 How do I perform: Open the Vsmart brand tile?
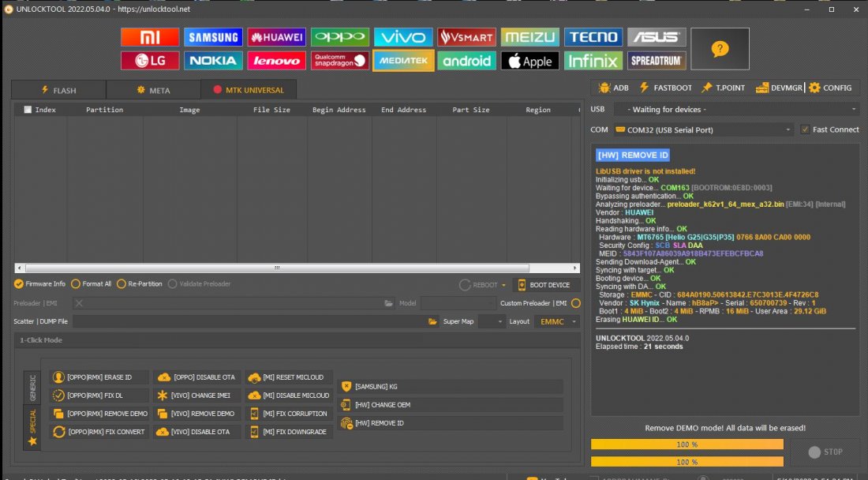[466, 37]
